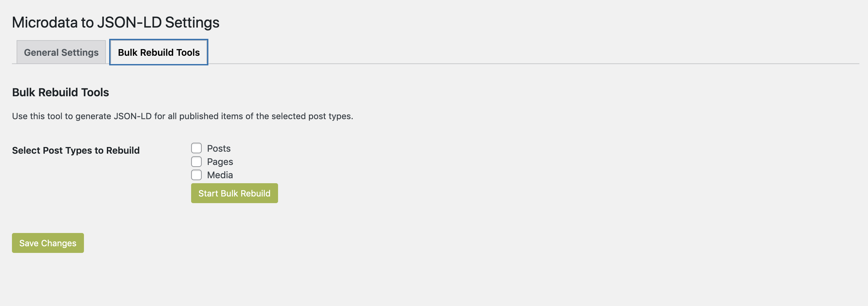Click the Media label text
Screen dimensions: 868x306
[220, 175]
